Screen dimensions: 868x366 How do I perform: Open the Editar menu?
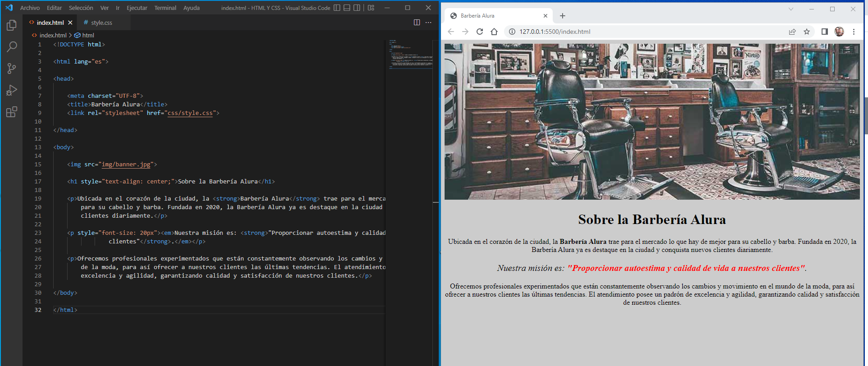[54, 8]
